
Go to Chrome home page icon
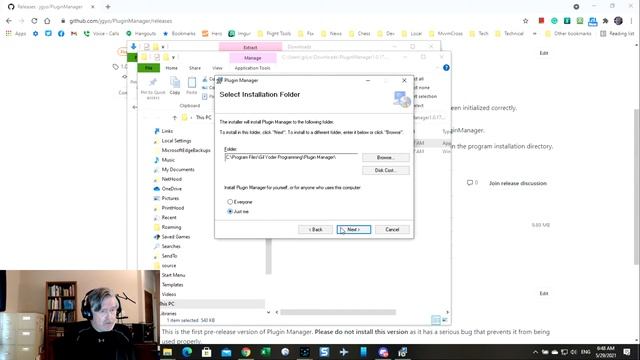(x=47, y=21)
